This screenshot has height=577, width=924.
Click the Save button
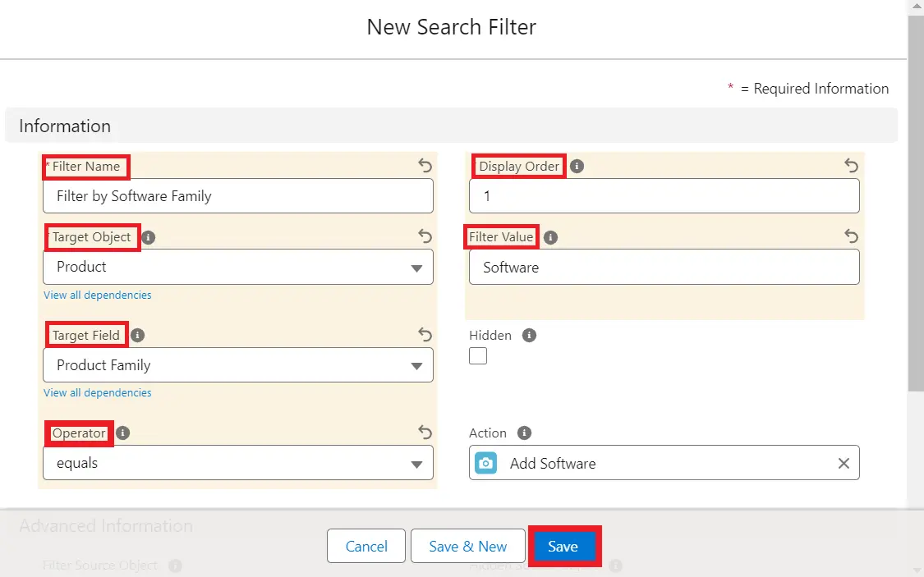[563, 547]
